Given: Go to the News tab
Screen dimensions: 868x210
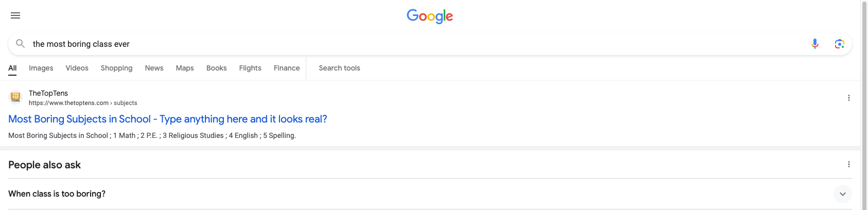Looking at the screenshot, I should (154, 68).
